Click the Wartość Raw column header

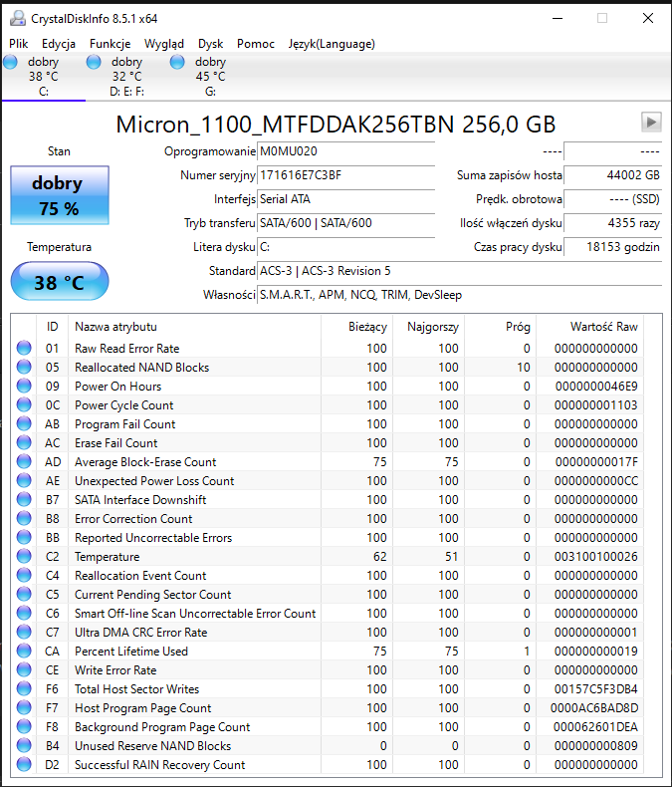click(603, 327)
